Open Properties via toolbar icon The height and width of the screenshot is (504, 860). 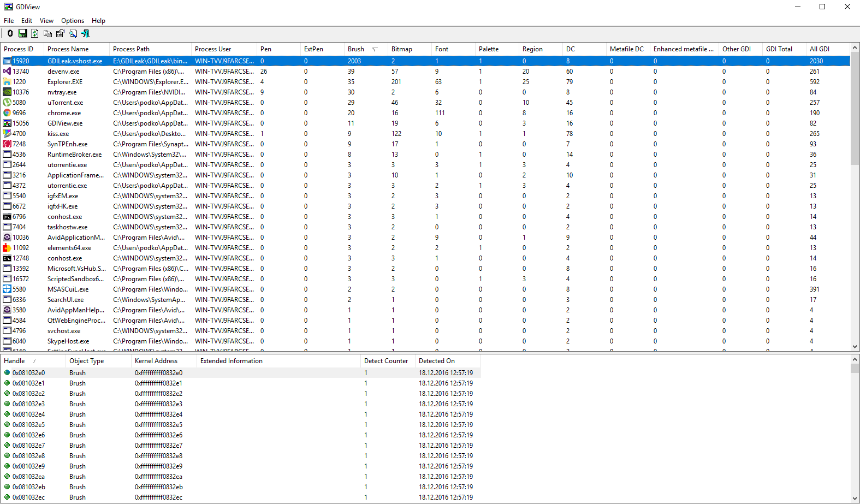(x=60, y=33)
